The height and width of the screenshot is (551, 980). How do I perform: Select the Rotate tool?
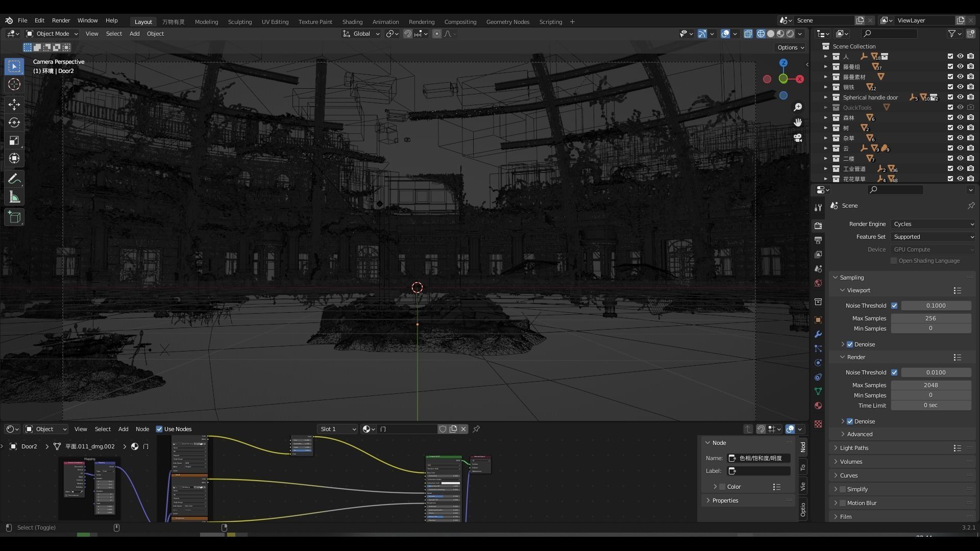point(14,122)
